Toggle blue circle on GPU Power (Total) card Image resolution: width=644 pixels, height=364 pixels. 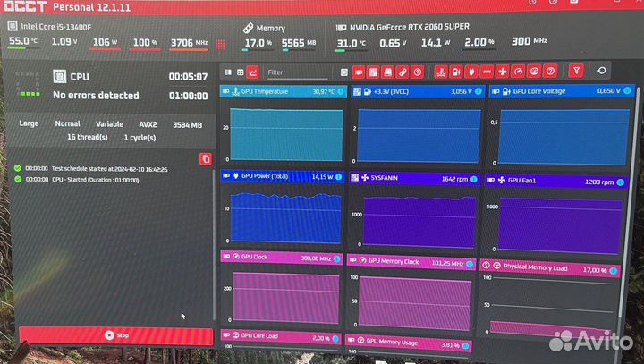pos(338,177)
